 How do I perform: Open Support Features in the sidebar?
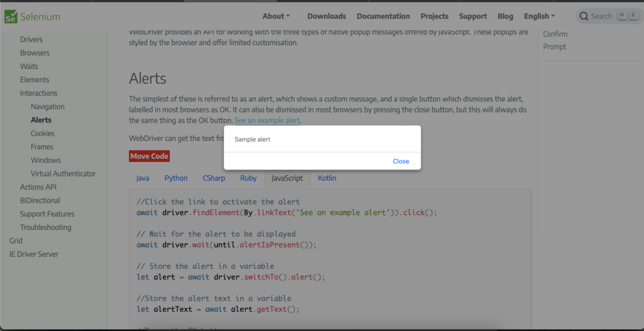(47, 214)
